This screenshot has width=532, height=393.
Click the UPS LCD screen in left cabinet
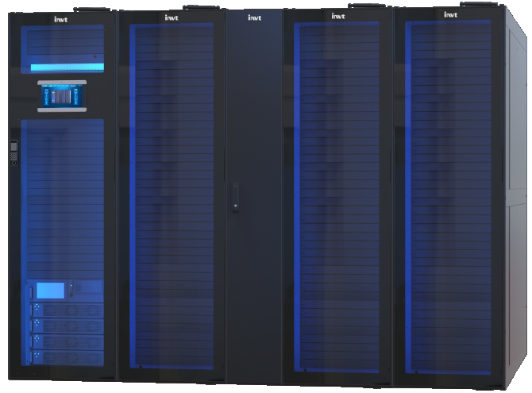(x=50, y=291)
